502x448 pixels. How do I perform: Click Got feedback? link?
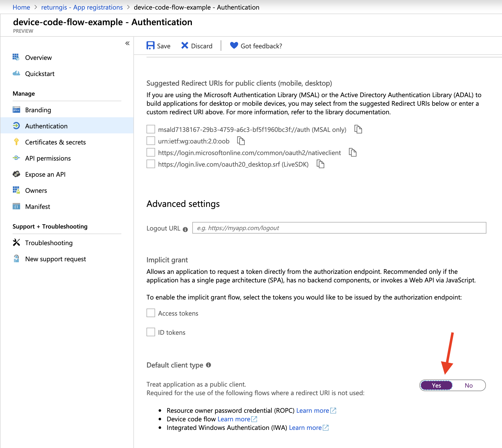coord(261,46)
